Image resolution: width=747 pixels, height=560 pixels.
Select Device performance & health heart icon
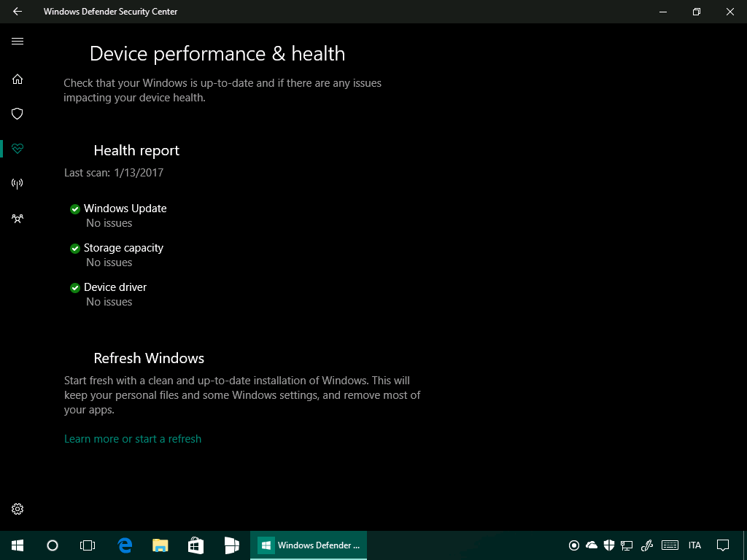coord(18,149)
